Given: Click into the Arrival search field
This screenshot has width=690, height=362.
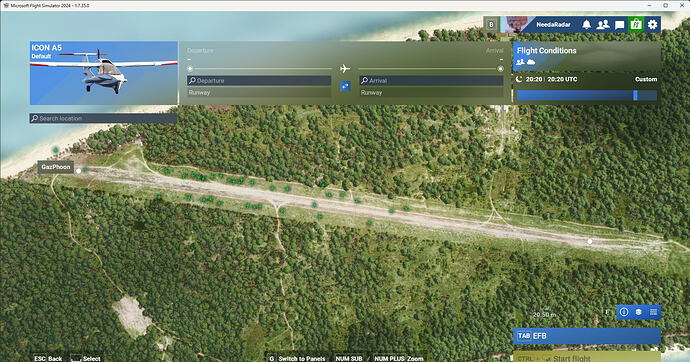Looking at the screenshot, I should tap(432, 80).
